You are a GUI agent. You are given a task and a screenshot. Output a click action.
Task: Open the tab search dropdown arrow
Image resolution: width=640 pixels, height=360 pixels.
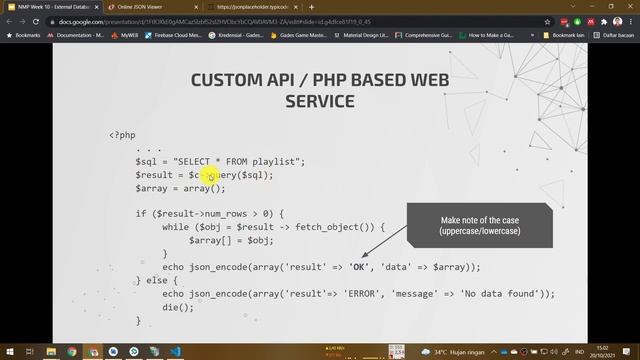click(x=572, y=7)
